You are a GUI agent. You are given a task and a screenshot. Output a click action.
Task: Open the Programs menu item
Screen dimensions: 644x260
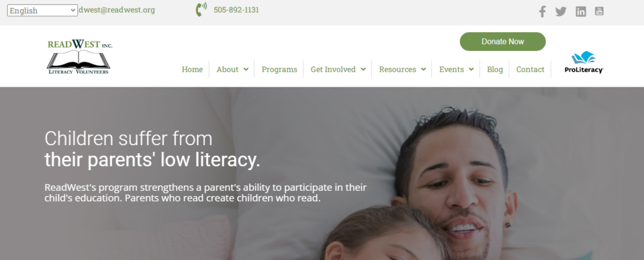[279, 69]
